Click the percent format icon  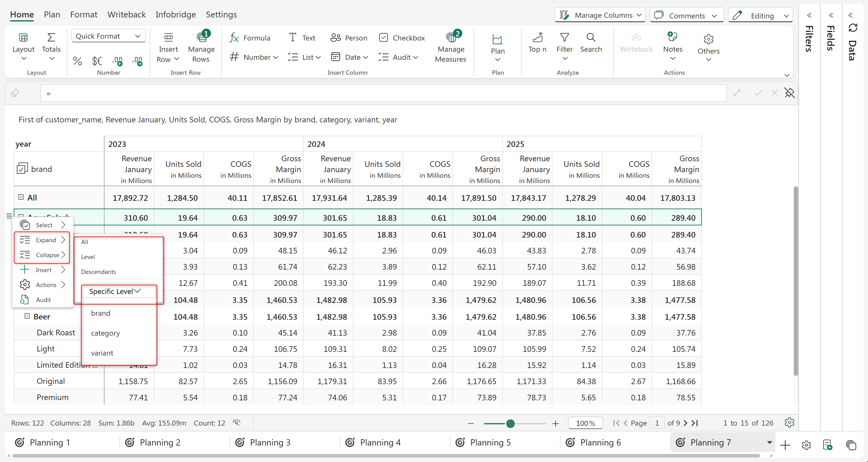click(77, 61)
